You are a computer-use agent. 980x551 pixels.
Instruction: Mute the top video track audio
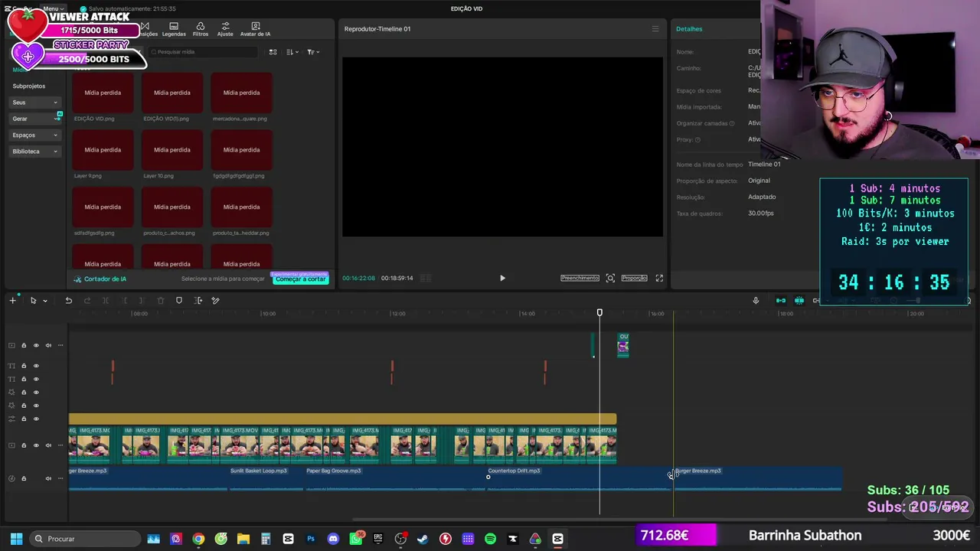coord(48,345)
